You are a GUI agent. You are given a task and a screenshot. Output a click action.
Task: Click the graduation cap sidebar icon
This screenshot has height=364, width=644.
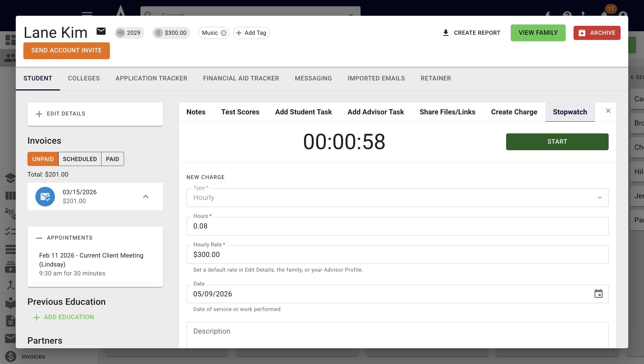[10, 178]
